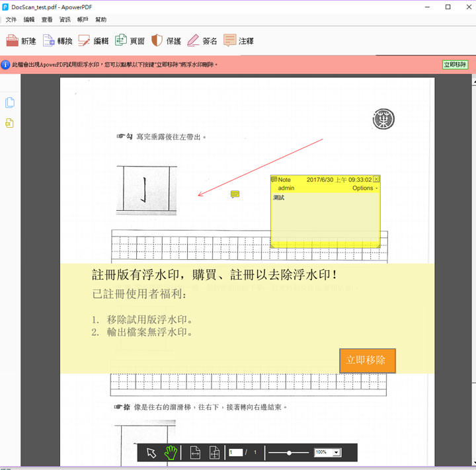
Task: Open the 帳戶 menu
Action: [83, 20]
